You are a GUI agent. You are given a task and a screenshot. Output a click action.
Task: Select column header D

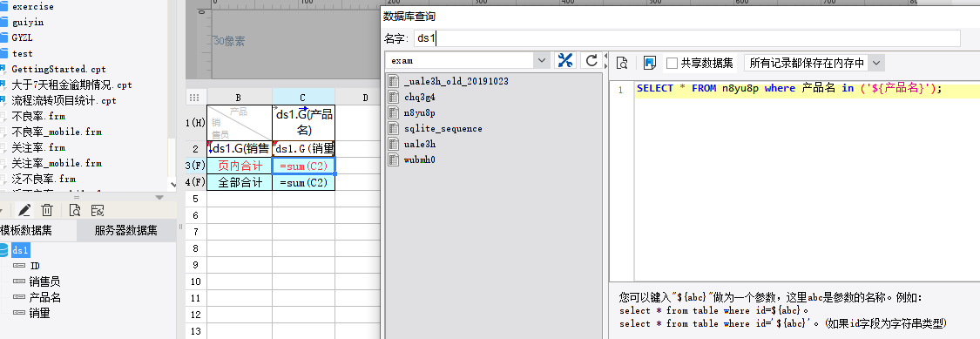(x=365, y=97)
